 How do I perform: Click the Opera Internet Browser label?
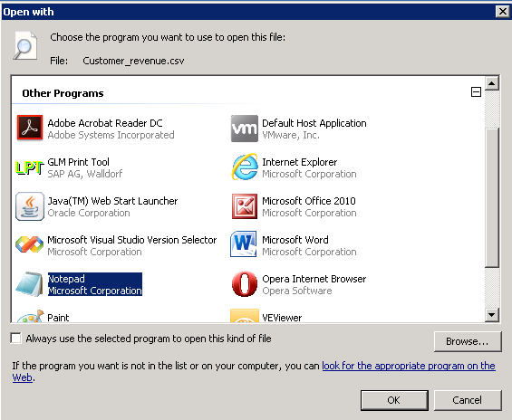314,279
